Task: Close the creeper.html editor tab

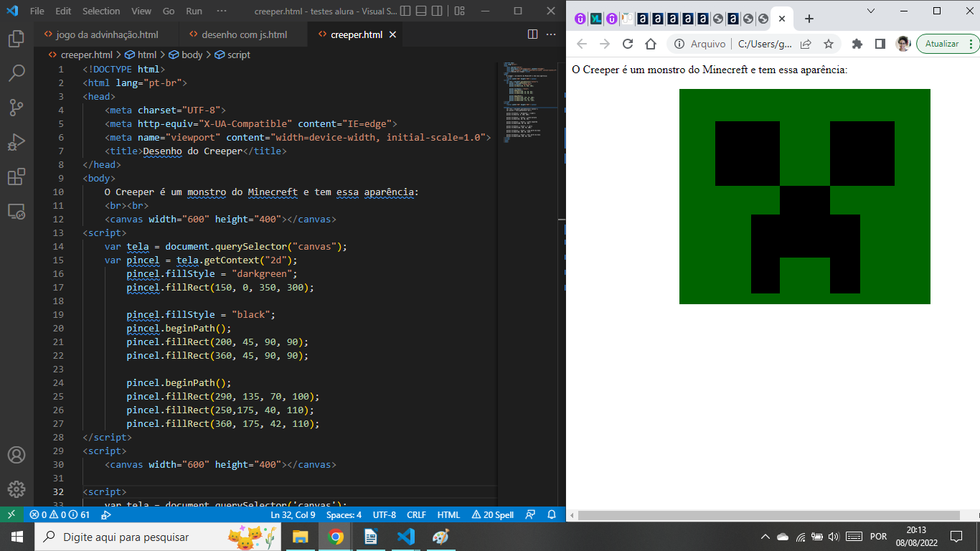Action: 391,34
